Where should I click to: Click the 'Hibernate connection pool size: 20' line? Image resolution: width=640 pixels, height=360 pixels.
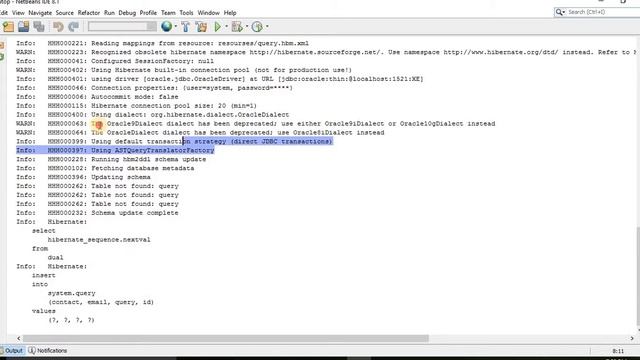[x=136, y=106]
